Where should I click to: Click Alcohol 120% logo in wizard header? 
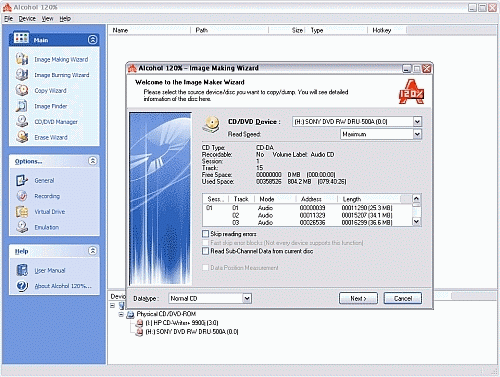click(411, 92)
